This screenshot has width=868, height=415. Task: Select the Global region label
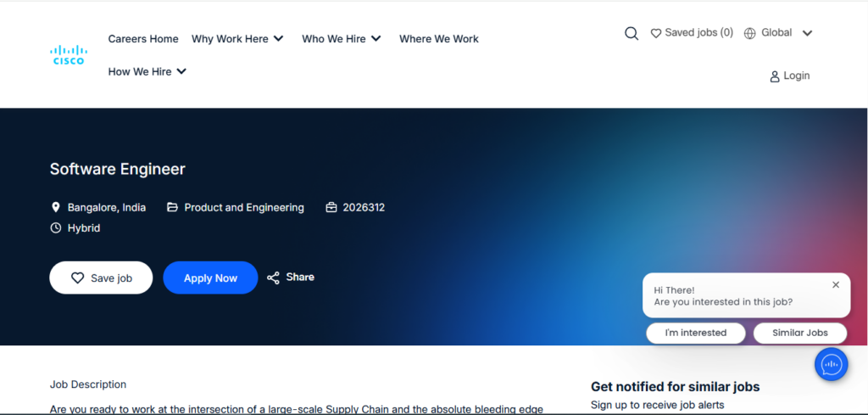776,33
